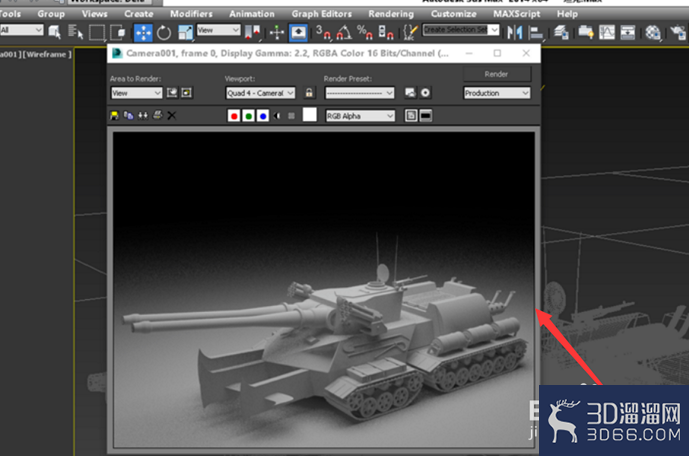Toggle the Green channel display
This screenshot has height=456, width=689.
click(x=248, y=116)
